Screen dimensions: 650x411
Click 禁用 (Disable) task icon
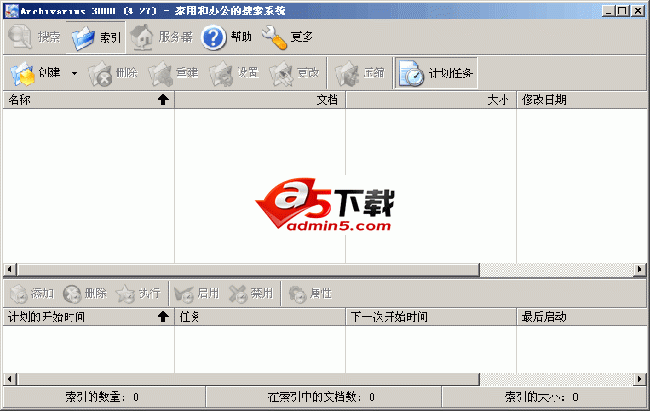coord(251,294)
